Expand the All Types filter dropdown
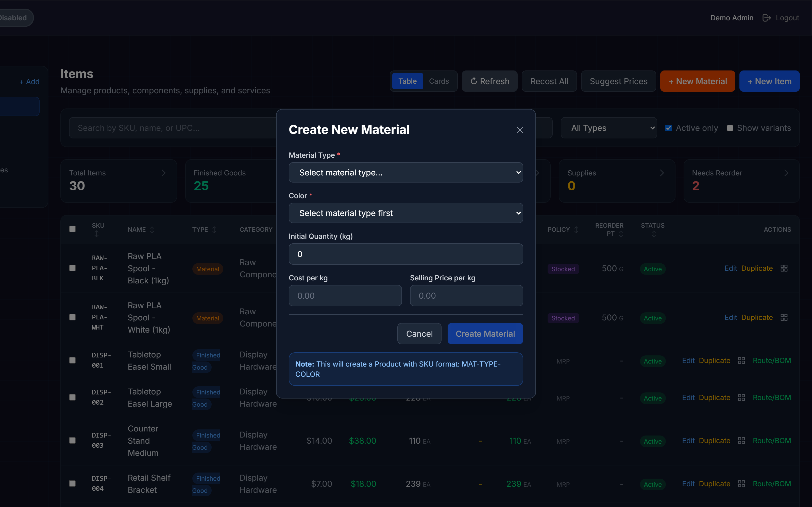 [609, 128]
